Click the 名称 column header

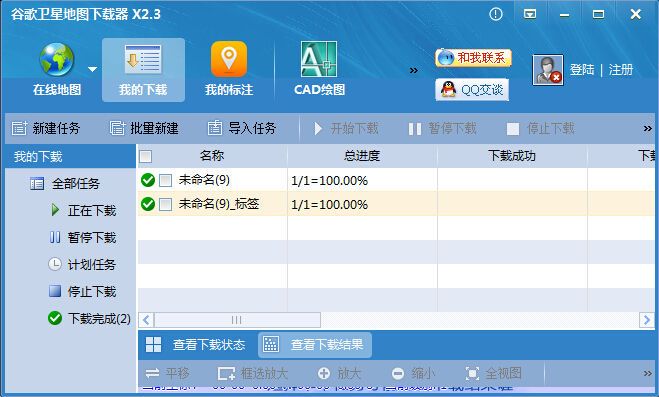pyautogui.click(x=212, y=156)
